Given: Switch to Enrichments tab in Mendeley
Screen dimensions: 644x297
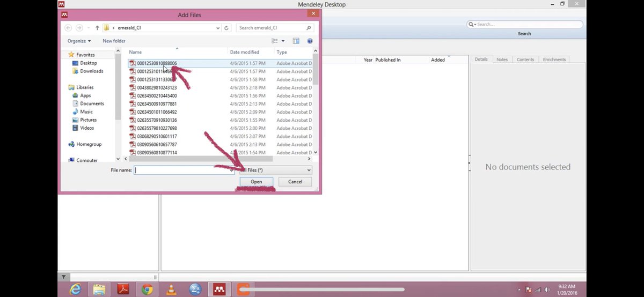Looking at the screenshot, I should [x=554, y=60].
